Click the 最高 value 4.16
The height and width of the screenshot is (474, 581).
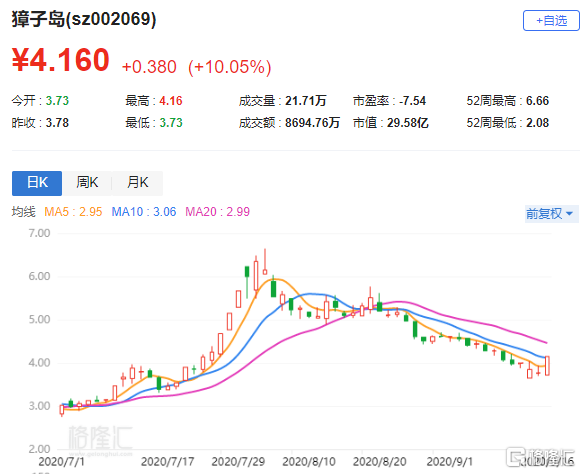point(171,101)
